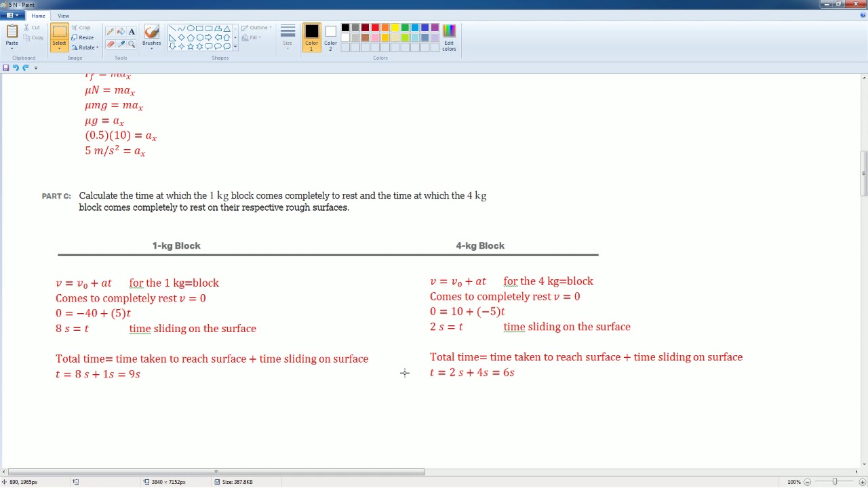Choose the Rectangle shape
This screenshot has height=488, width=868.
pos(199,28)
